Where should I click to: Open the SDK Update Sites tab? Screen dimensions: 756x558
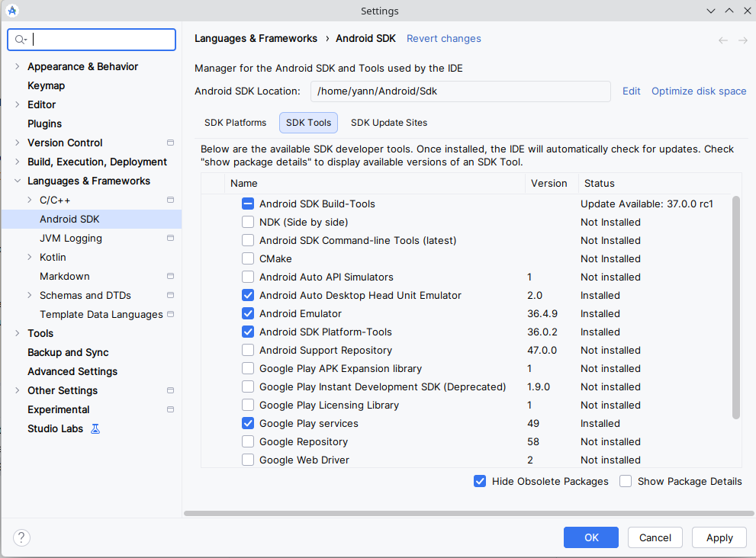pos(388,123)
